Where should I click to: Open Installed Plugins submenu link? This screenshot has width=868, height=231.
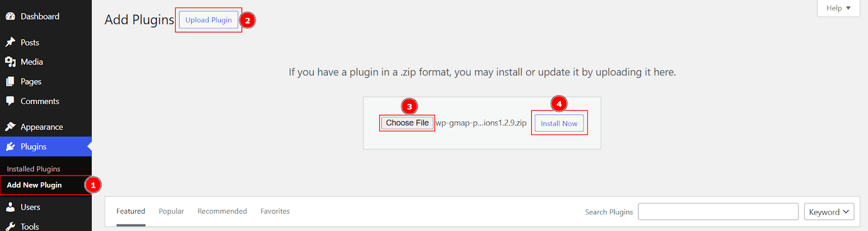point(34,169)
